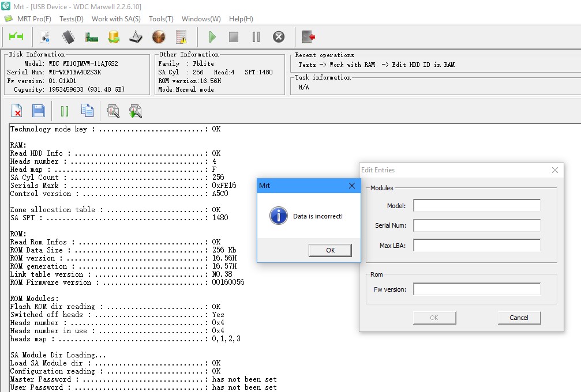Click the Serial Num input field
This screenshot has width=581, height=392.
[477, 225]
